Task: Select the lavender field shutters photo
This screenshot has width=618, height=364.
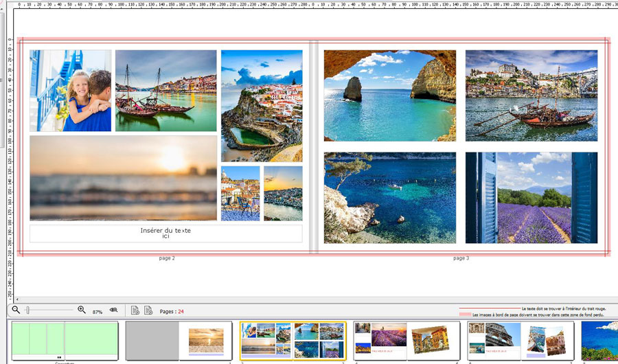Action: (531, 198)
